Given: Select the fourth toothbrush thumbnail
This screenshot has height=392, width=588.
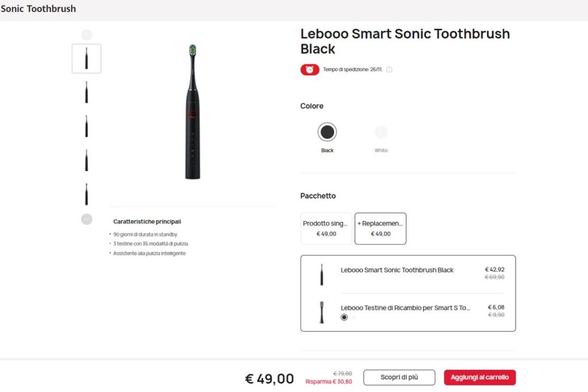Looking at the screenshot, I should coord(87,160).
